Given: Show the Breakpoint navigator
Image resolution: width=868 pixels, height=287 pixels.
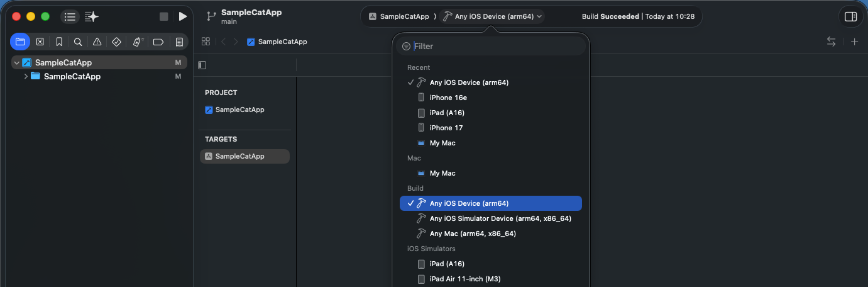Looking at the screenshot, I should coord(158,42).
